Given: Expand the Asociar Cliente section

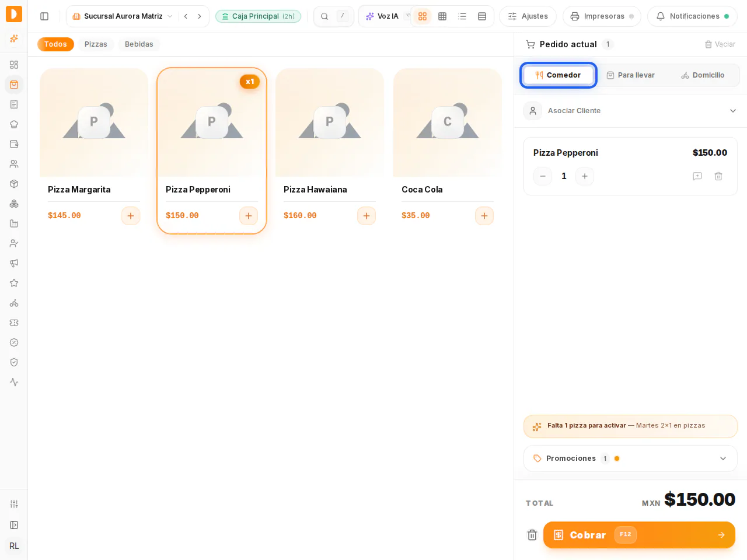Looking at the screenshot, I should (630, 111).
